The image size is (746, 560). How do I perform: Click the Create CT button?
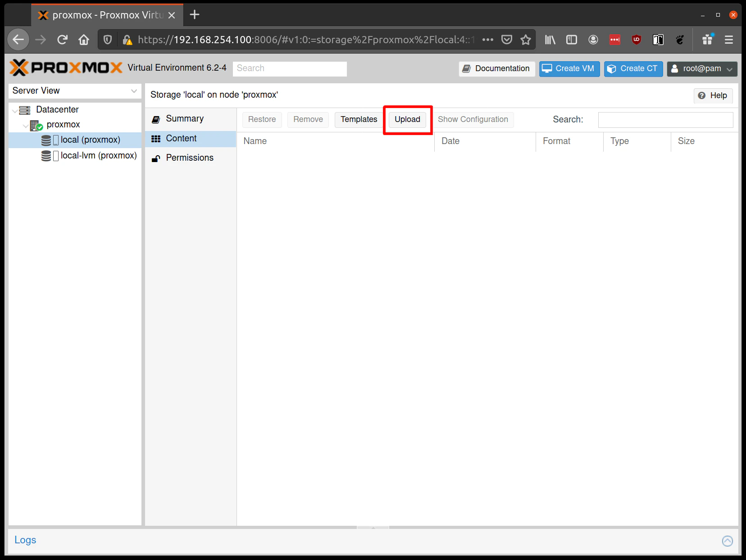(x=633, y=69)
